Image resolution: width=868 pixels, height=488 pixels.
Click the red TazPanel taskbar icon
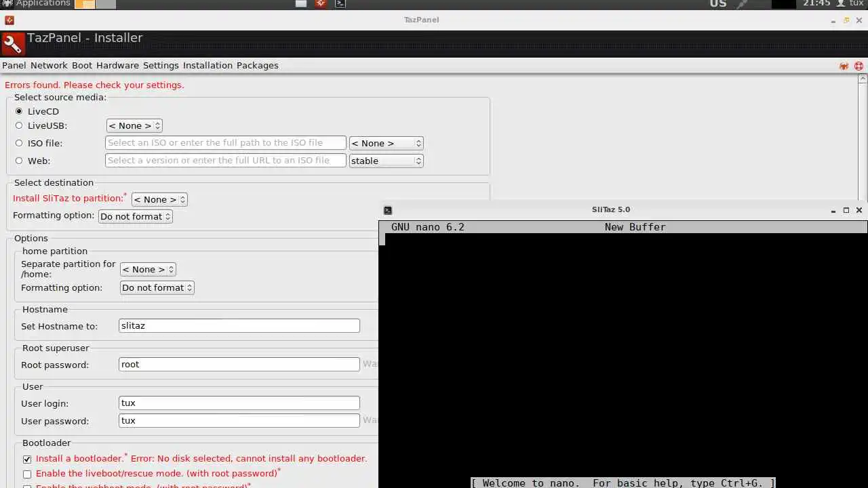tap(321, 3)
